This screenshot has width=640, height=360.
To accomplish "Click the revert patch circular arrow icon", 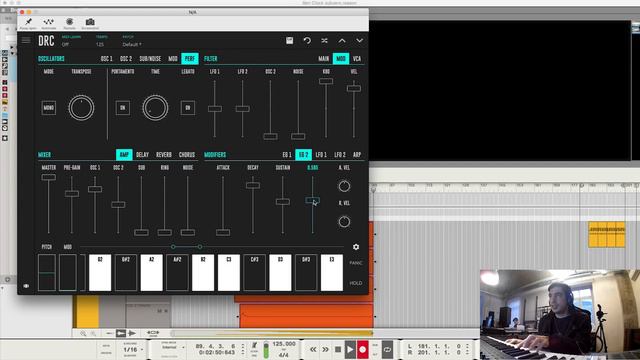I will point(307,40).
